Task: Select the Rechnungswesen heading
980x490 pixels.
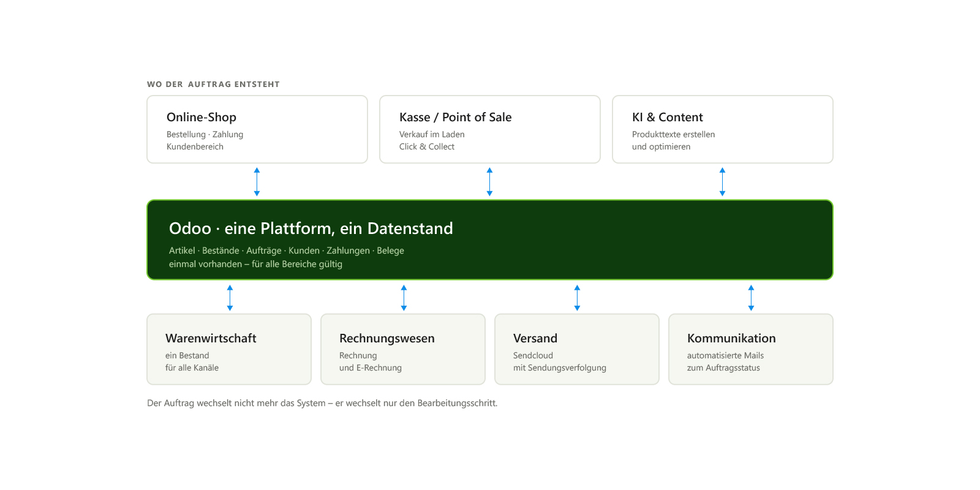Action: (387, 338)
